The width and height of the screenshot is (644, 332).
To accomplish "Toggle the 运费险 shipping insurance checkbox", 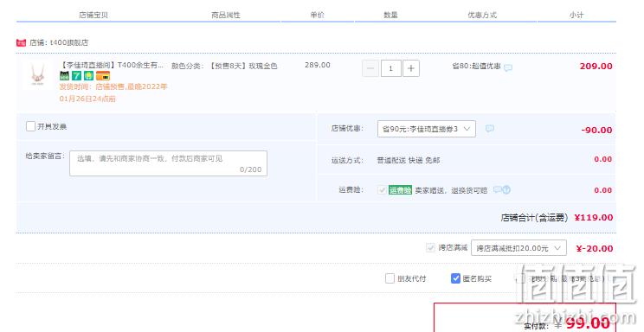I will click(382, 190).
